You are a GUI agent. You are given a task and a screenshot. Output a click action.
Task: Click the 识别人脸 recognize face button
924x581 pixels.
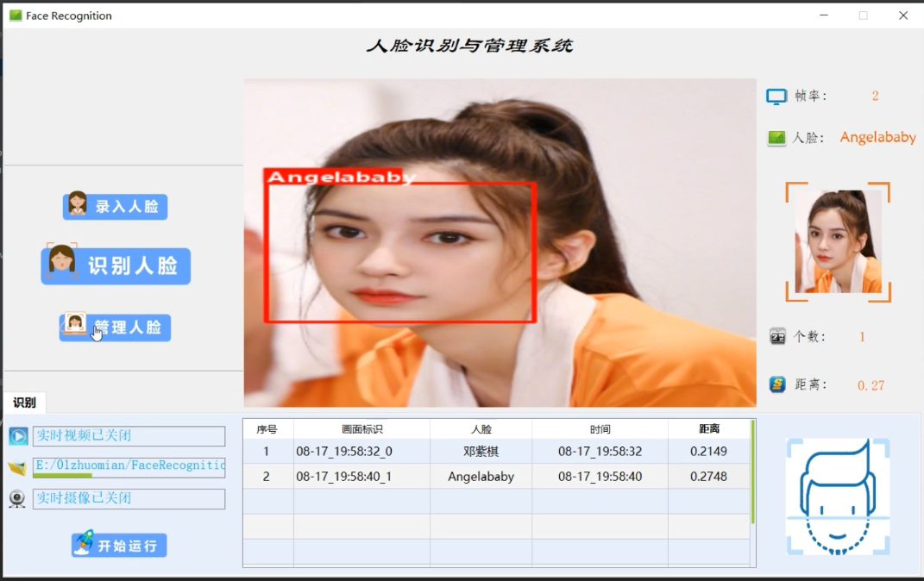pyautogui.click(x=116, y=266)
